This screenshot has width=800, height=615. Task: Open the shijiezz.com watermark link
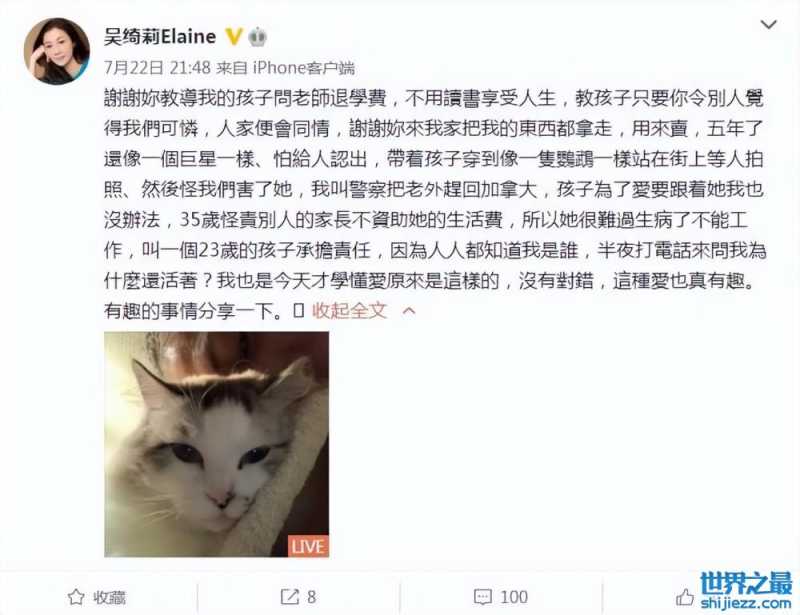pyautogui.click(x=746, y=603)
